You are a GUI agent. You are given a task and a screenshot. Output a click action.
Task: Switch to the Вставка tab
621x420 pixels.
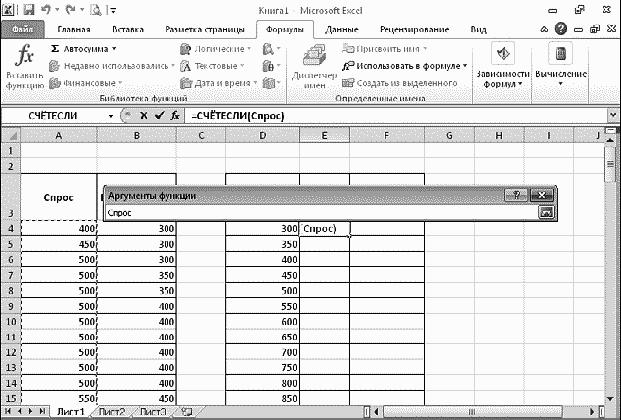[x=128, y=29]
